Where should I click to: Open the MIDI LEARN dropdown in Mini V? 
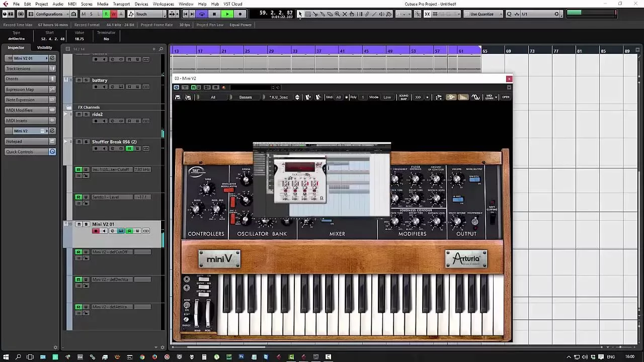pyautogui.click(x=491, y=97)
